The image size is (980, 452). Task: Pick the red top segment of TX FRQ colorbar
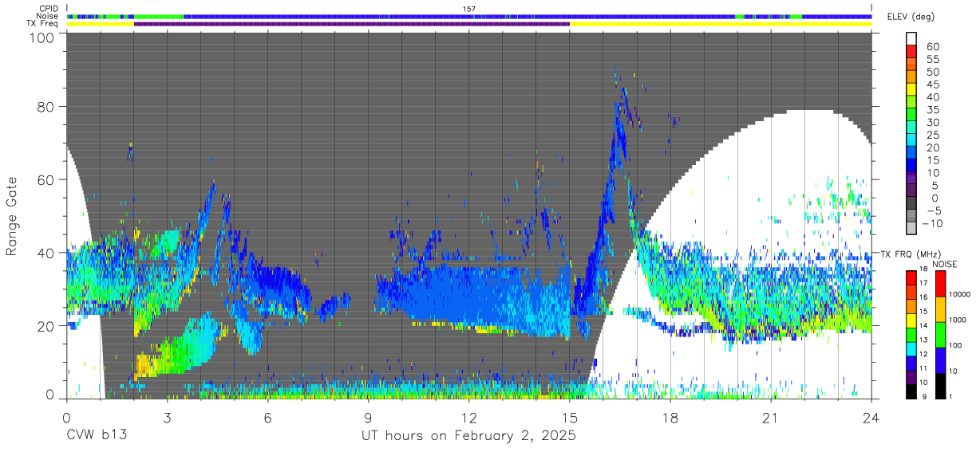coord(911,277)
